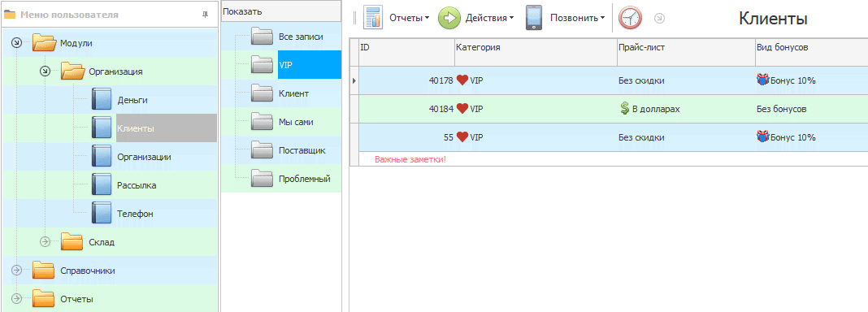The height and width of the screenshot is (312, 868).
Task: Open the Позвонить dropdown menu
Action: tap(577, 18)
